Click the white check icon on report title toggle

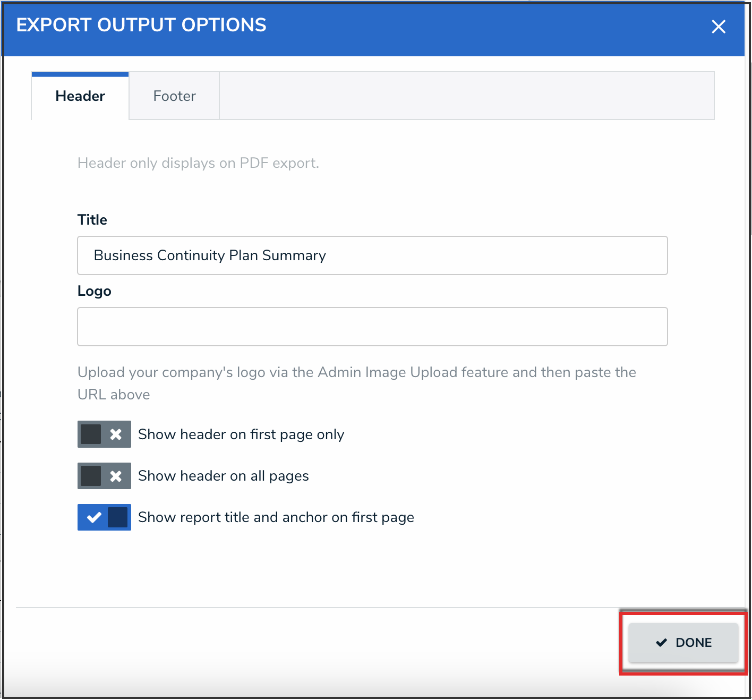click(94, 517)
